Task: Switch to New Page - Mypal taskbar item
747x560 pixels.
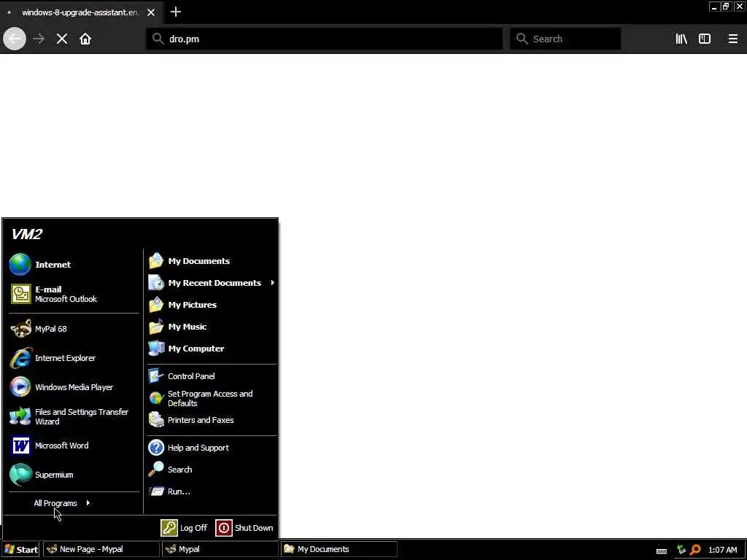Action: click(x=101, y=549)
